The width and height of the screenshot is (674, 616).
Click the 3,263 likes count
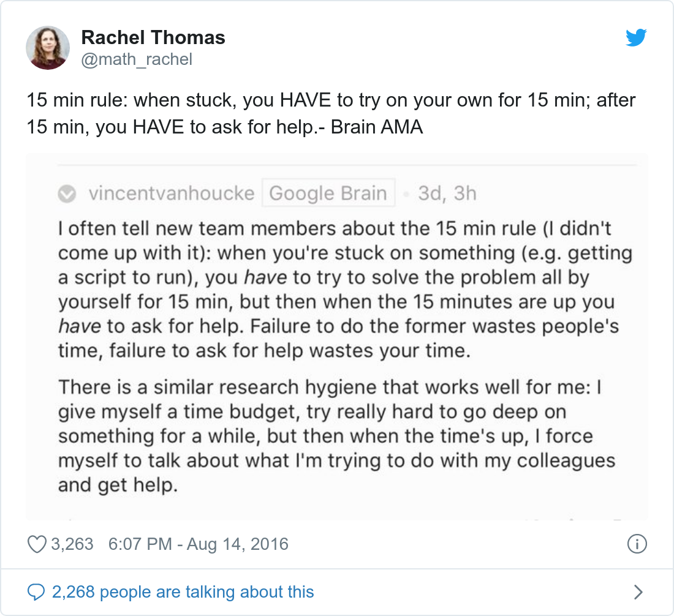pos(72,544)
